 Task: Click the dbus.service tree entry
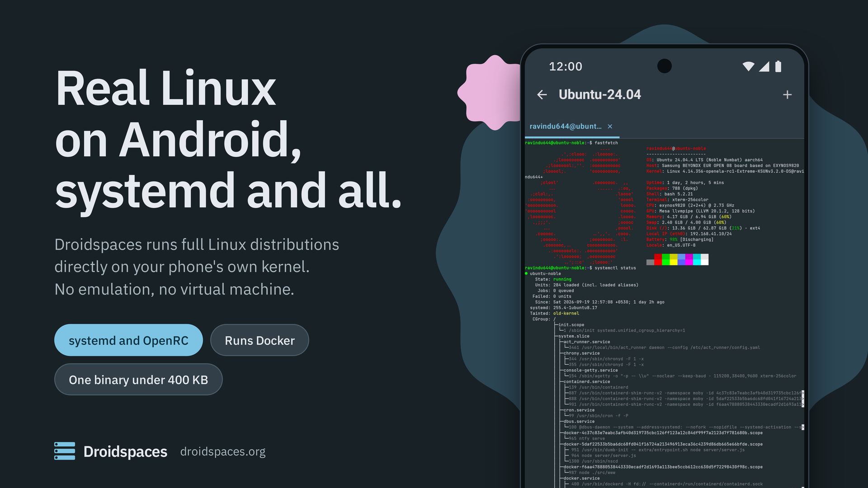click(579, 422)
